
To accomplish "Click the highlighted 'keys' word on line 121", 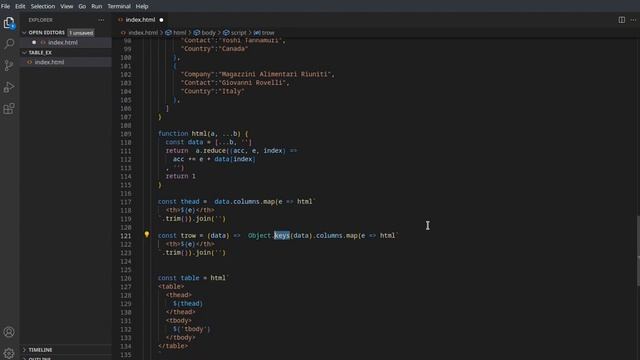I will click(x=282, y=236).
